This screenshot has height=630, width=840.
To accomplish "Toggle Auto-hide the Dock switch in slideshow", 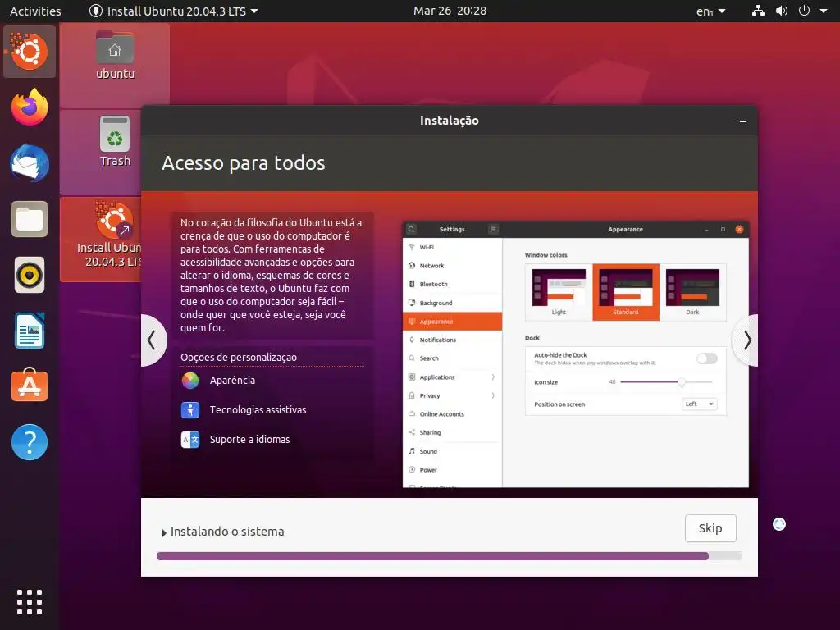I will pos(706,358).
